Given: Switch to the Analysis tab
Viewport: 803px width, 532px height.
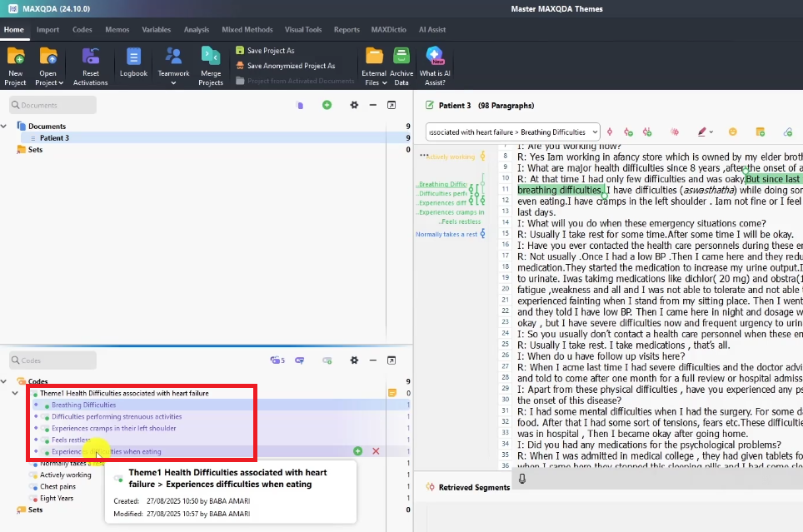Looking at the screenshot, I should [197, 30].
